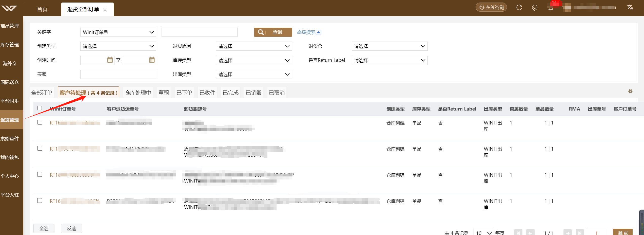
Task: Click the table column settings gear
Action: [x=630, y=91]
